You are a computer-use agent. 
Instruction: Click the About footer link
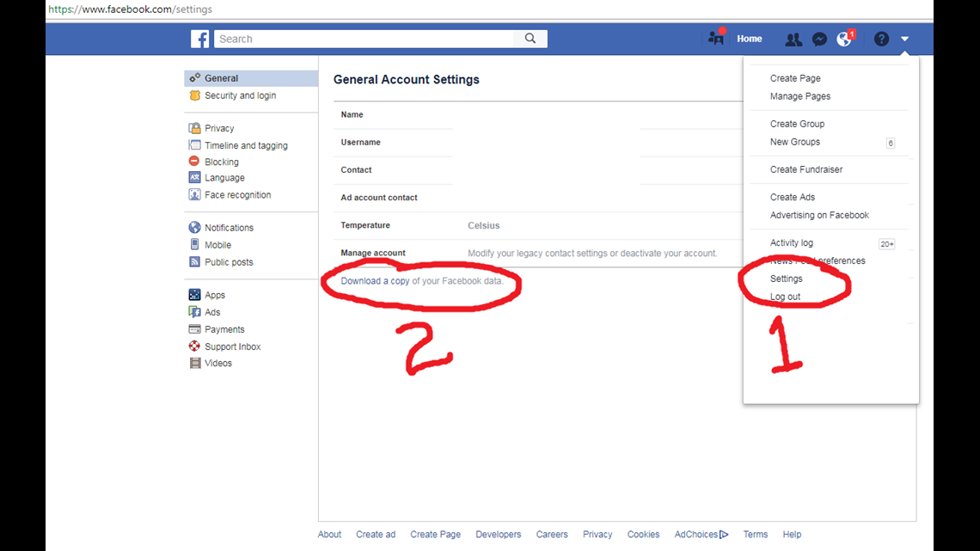tap(329, 534)
